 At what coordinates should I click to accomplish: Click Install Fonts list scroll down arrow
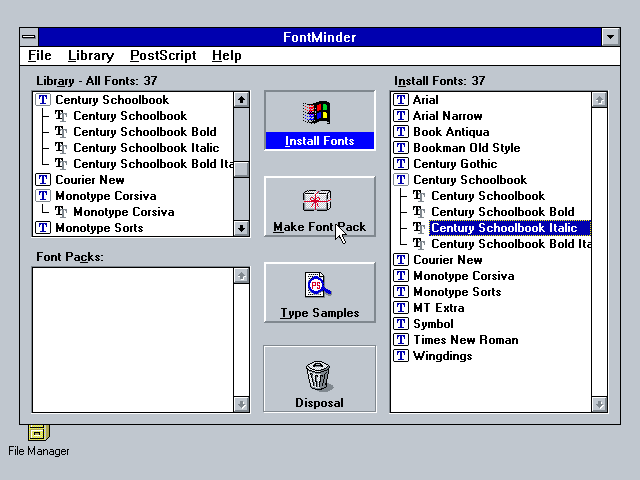click(599, 404)
